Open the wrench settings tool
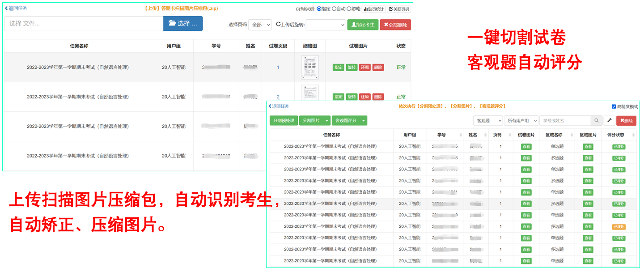This screenshot has height=276, width=644. (609, 121)
